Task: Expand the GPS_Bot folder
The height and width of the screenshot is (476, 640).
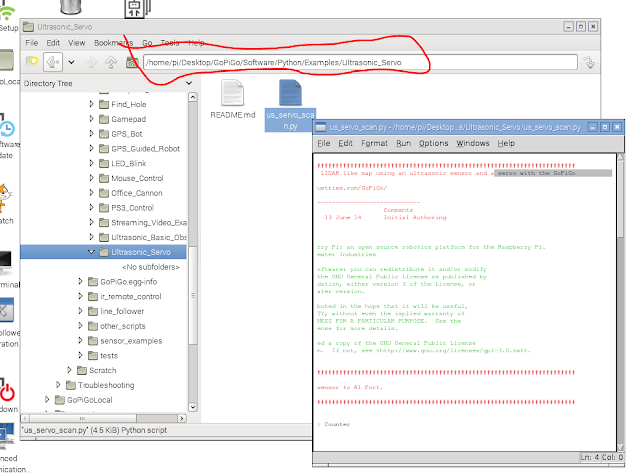Action: click(91, 133)
